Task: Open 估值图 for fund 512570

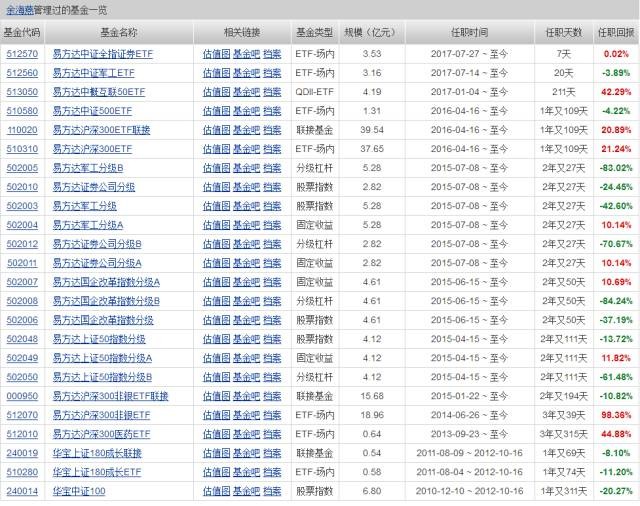Action: [217, 54]
